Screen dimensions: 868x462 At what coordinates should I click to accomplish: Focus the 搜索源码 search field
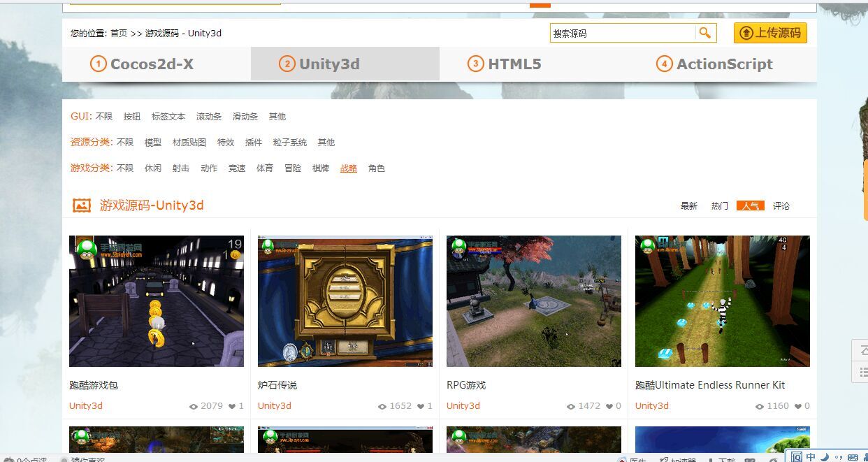623,33
